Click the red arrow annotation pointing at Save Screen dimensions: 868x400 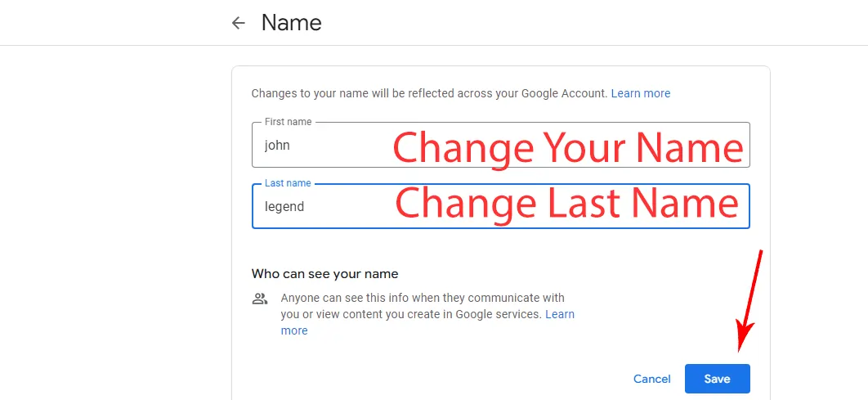pos(749,301)
